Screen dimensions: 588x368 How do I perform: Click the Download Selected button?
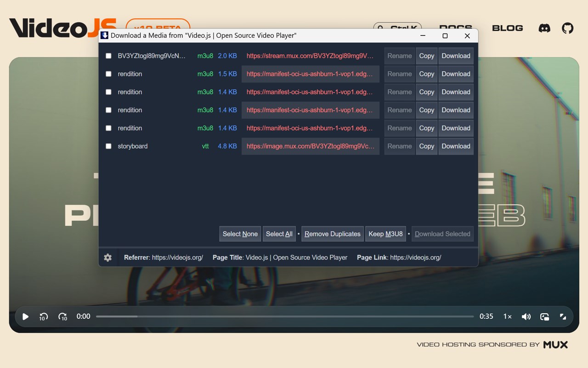click(442, 234)
